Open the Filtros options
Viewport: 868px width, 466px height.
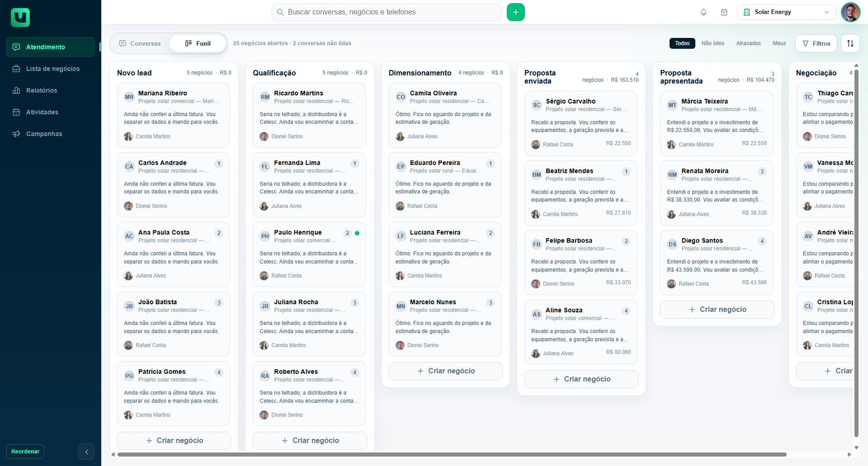point(816,43)
